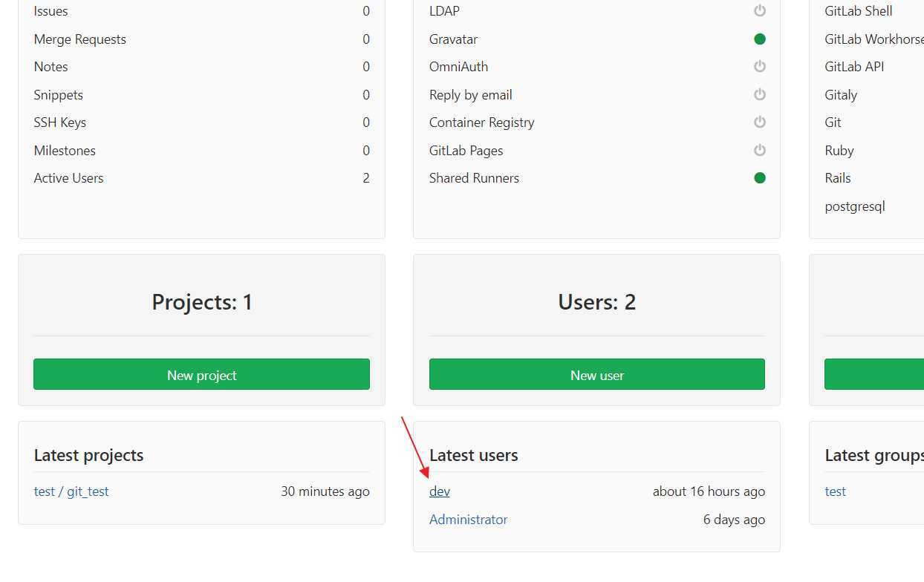Image resolution: width=924 pixels, height=582 pixels.
Task: Click the Projects: 1 heading
Action: (x=202, y=302)
